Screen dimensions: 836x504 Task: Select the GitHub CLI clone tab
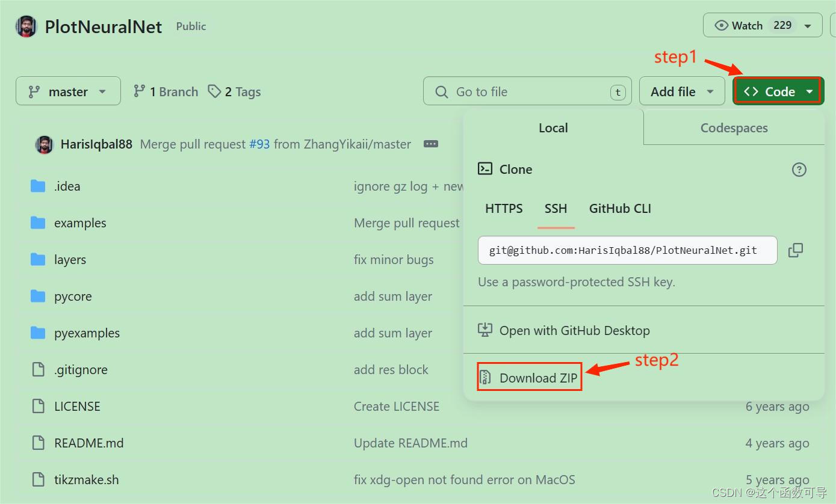tap(620, 209)
